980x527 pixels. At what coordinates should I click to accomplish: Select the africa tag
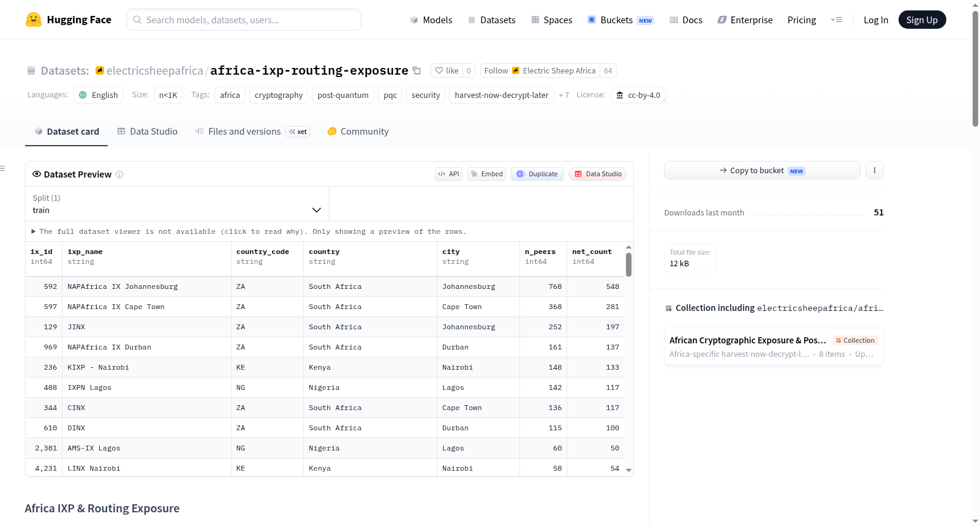pos(230,95)
